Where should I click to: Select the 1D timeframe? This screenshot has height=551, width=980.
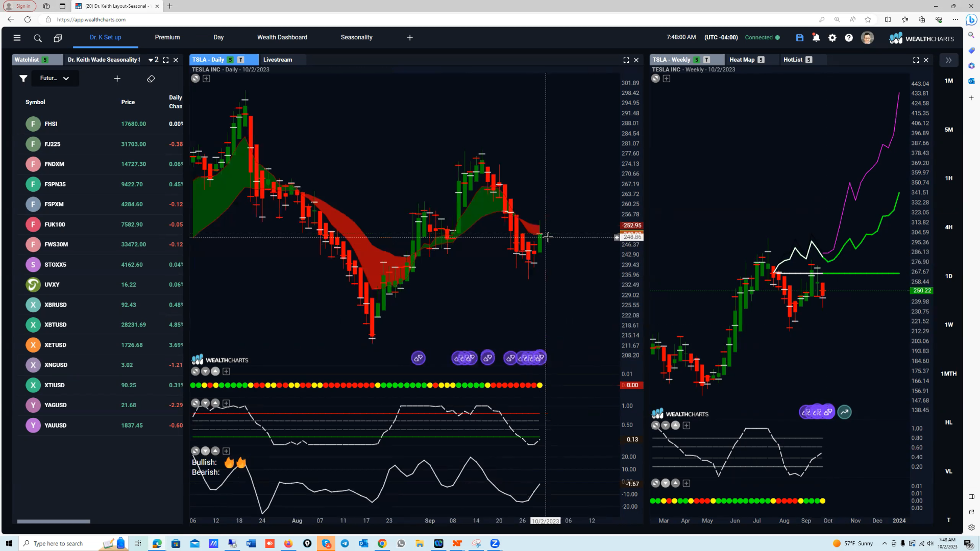pyautogui.click(x=949, y=276)
